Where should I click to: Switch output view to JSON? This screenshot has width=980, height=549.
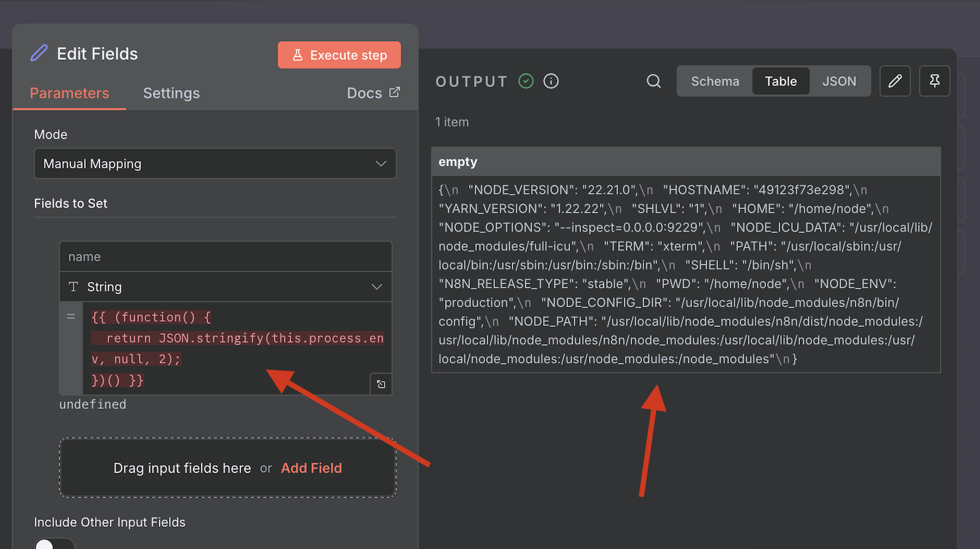[x=839, y=81]
